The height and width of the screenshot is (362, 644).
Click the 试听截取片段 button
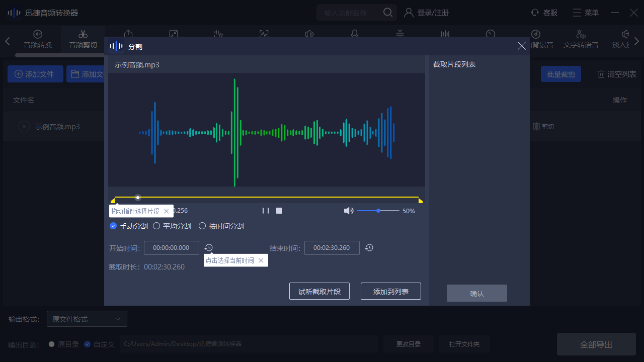click(x=319, y=291)
